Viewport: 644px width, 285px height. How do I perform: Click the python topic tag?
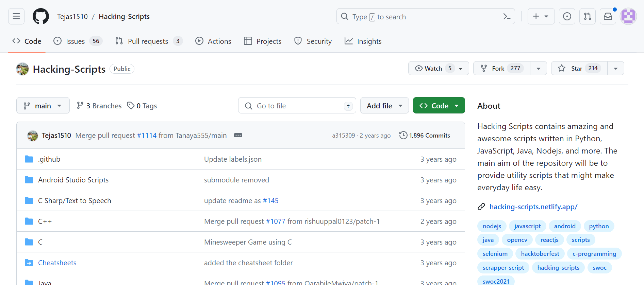click(x=599, y=226)
